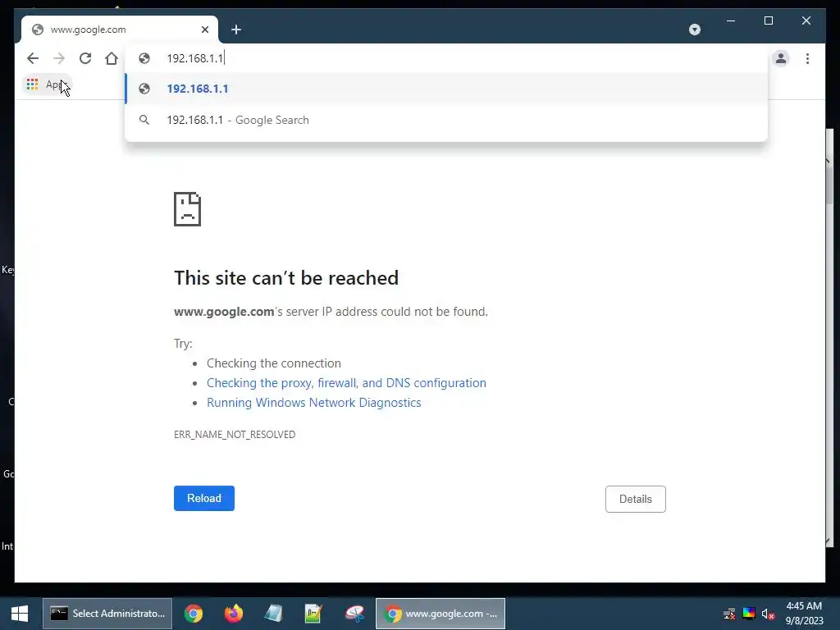Click the colorful display tray icon

pos(748,614)
